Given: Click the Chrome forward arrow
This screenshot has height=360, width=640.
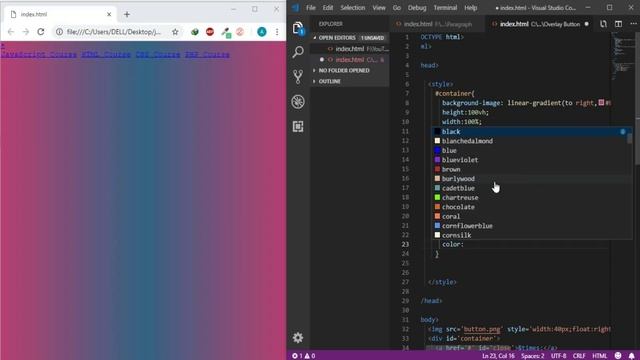Looking at the screenshot, I should tap(26, 31).
